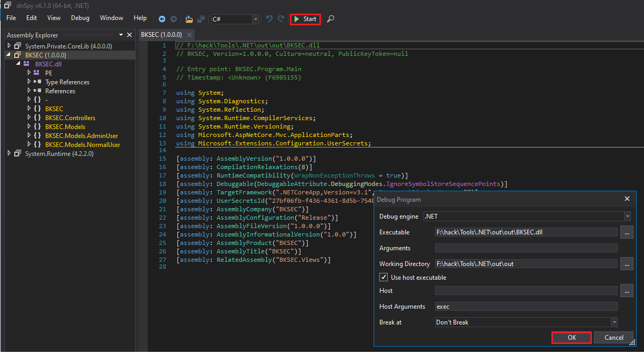Click the redo arrow icon
644x354 pixels.
[281, 19]
